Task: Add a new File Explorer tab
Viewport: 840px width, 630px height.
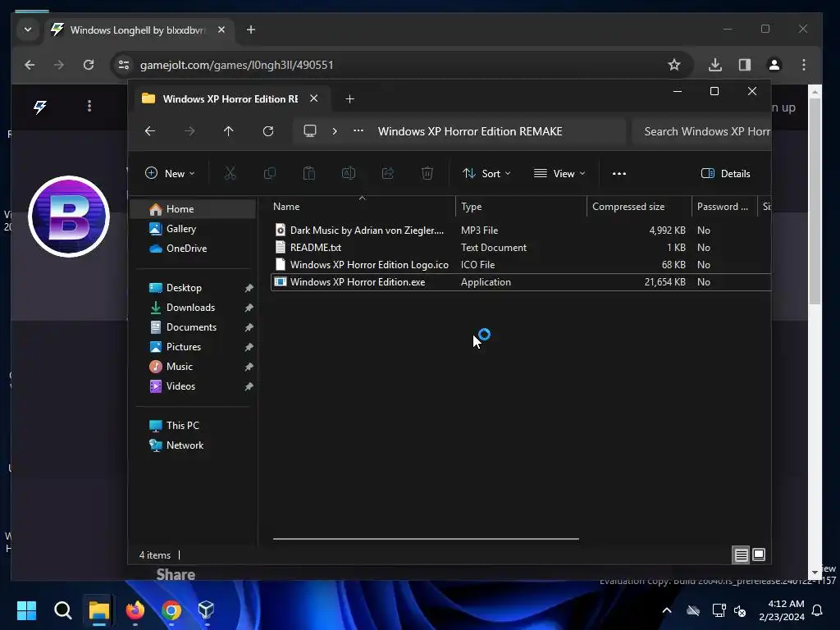Action: coord(349,99)
